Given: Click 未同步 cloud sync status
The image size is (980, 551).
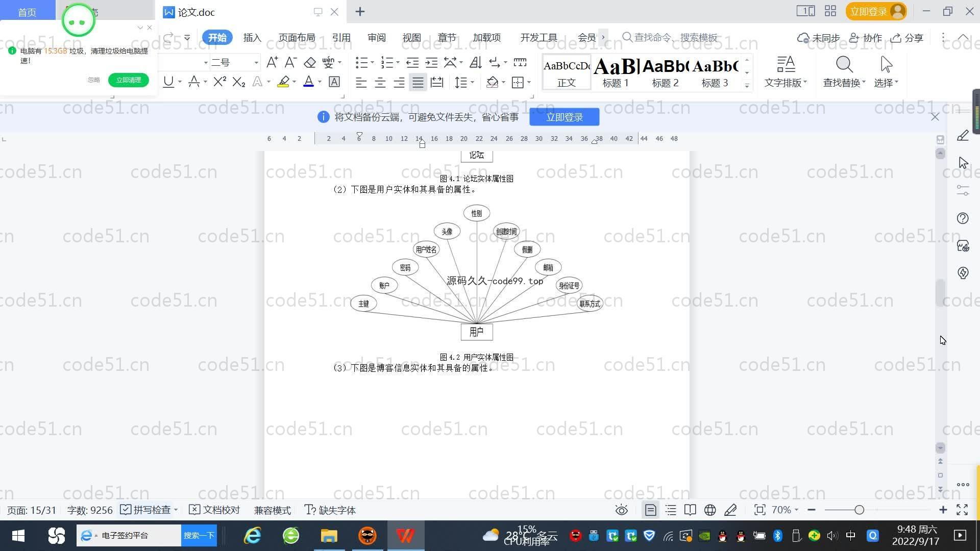Looking at the screenshot, I should 819,38.
